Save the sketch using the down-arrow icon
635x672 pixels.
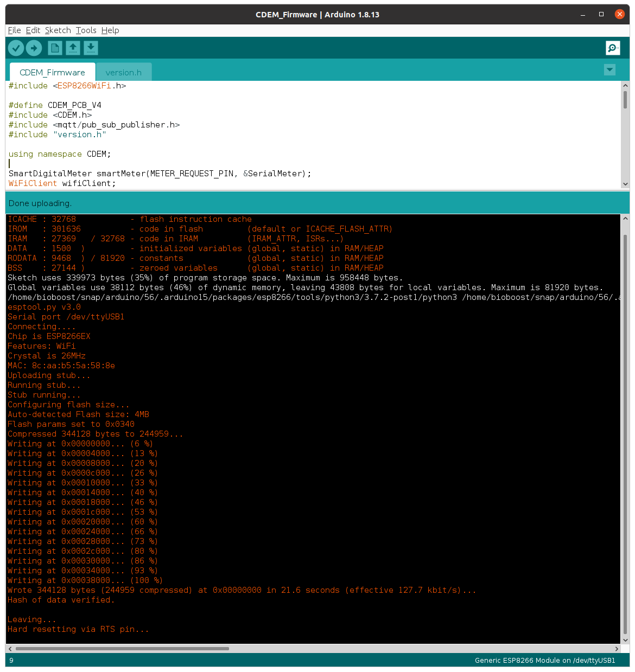[x=91, y=48]
